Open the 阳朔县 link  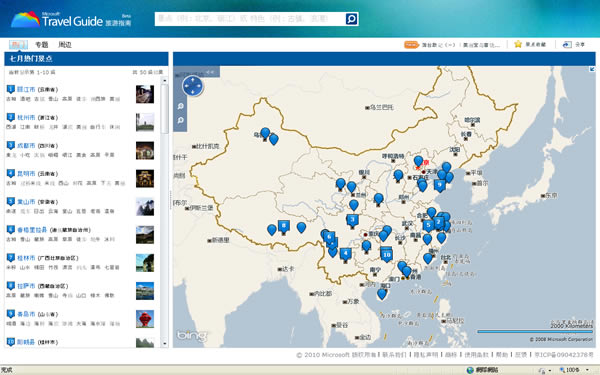point(26,342)
